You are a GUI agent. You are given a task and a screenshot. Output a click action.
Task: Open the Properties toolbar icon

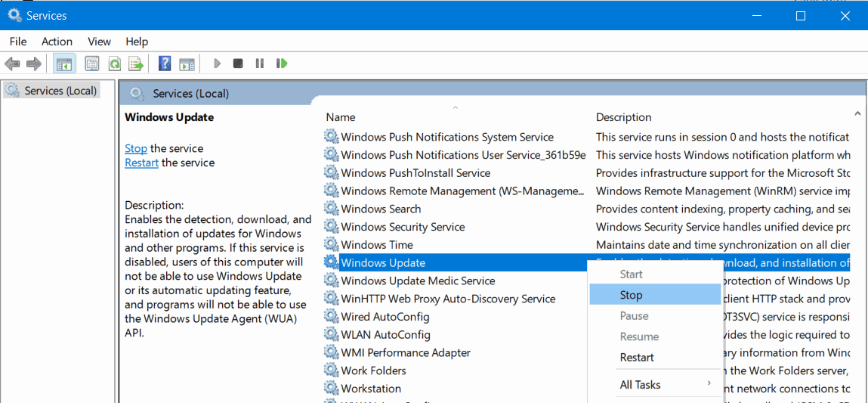(92, 64)
